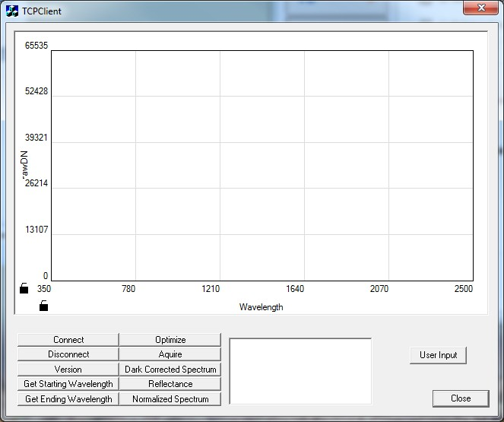The image size is (504, 422).
Task: Close the window with the red X
Action: coord(481,8)
